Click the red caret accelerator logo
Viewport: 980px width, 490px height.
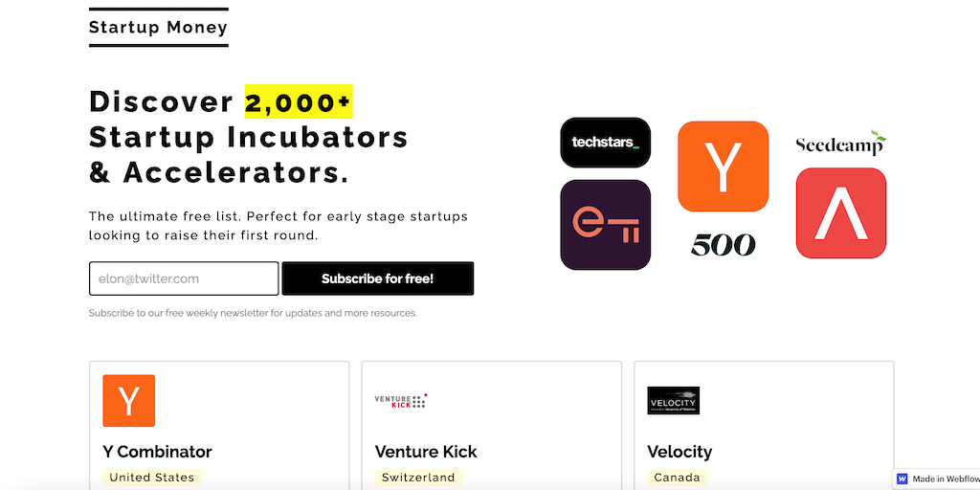(840, 212)
